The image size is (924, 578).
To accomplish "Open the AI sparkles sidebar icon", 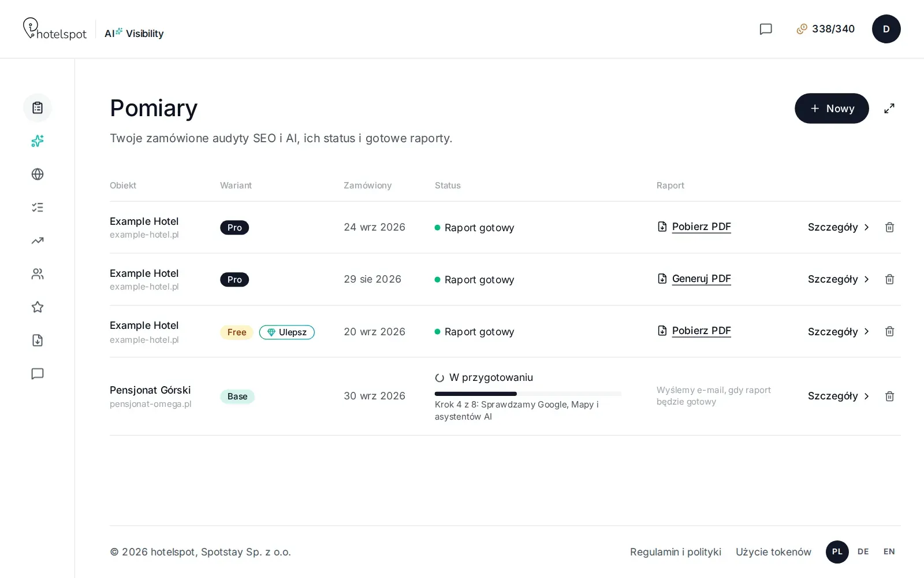I will coord(38,141).
